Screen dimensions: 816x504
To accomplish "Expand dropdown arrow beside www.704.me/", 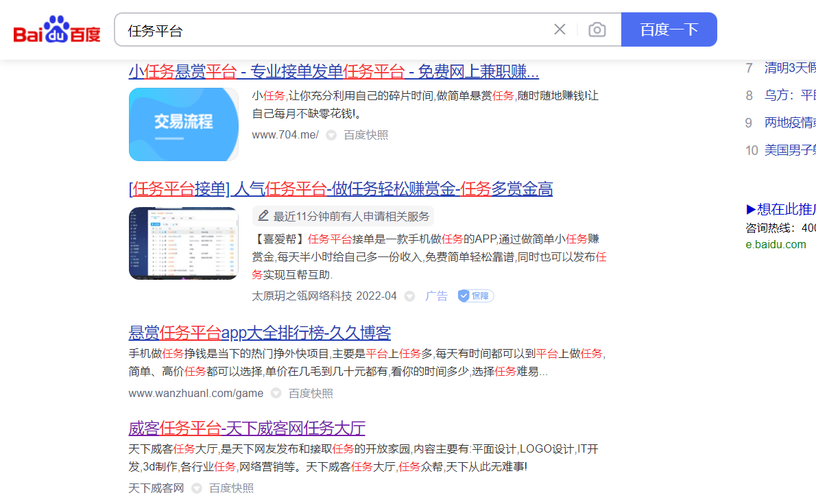I will click(x=331, y=135).
